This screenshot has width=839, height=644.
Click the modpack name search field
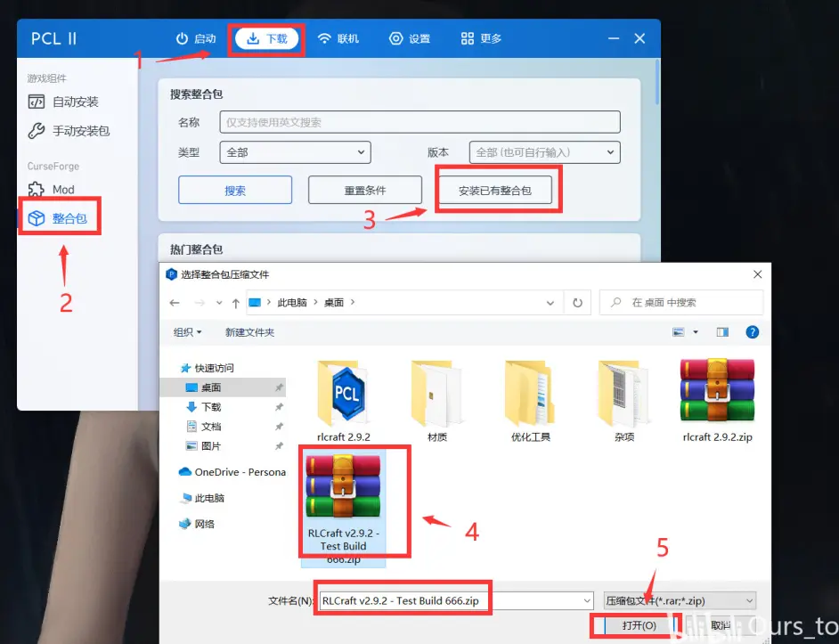420,122
